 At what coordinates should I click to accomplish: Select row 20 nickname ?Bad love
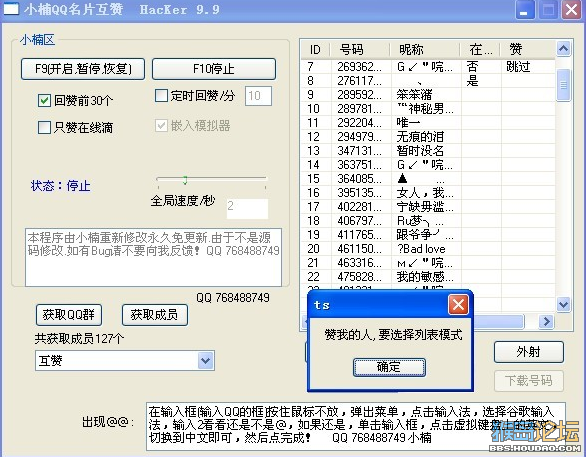(428, 249)
